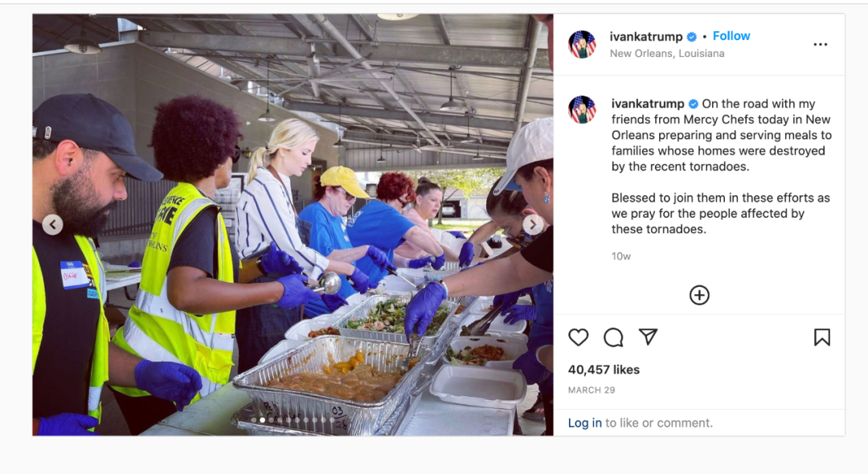Click the food-serving photo in the post
This screenshot has height=474, width=868.
coord(293,225)
